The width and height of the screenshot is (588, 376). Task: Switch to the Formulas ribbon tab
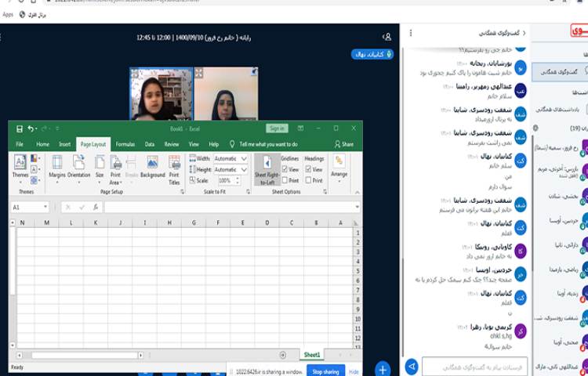click(x=125, y=144)
